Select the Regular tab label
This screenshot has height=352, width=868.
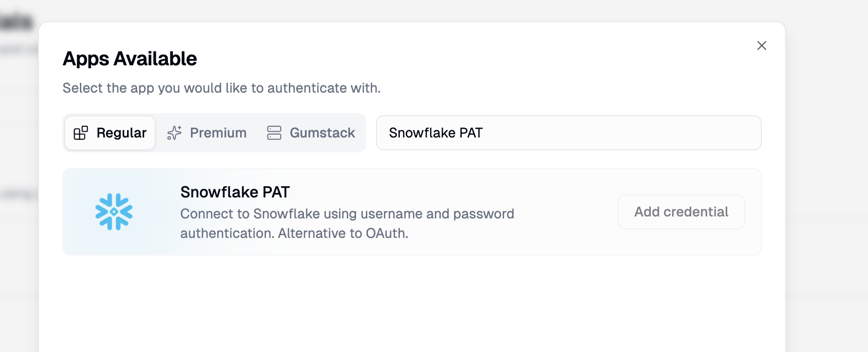point(121,133)
